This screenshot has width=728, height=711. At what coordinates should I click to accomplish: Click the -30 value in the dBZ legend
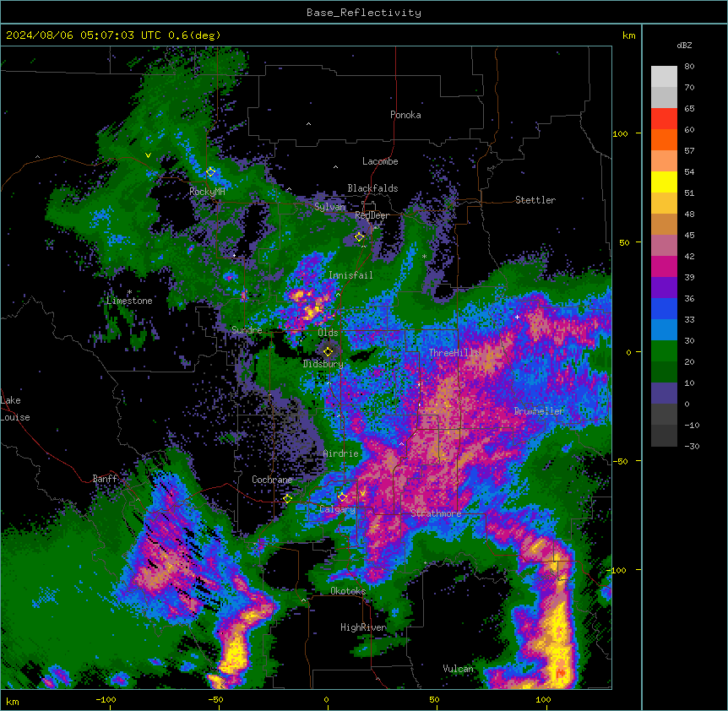(692, 447)
